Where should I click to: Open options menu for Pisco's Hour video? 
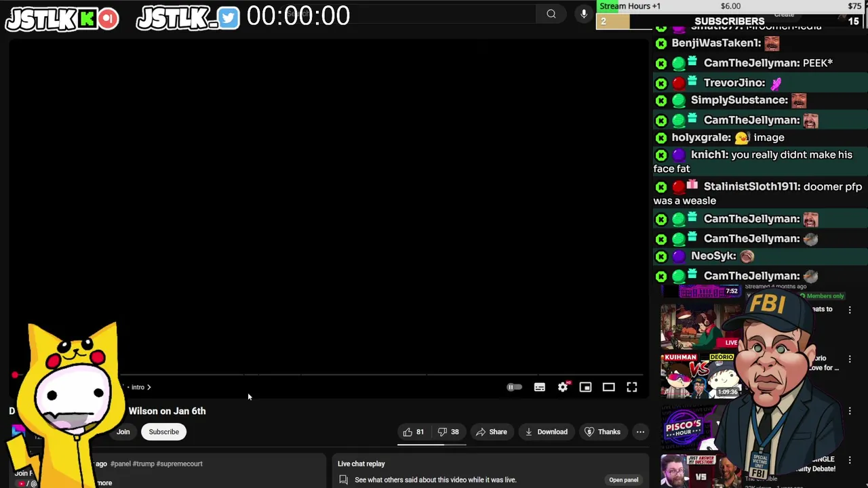(850, 411)
